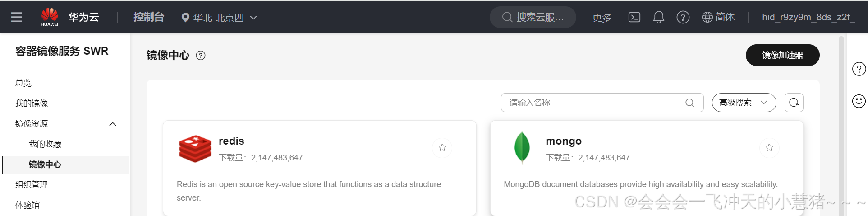Click the magnifier icon in name search
868x216 pixels.
(x=689, y=103)
